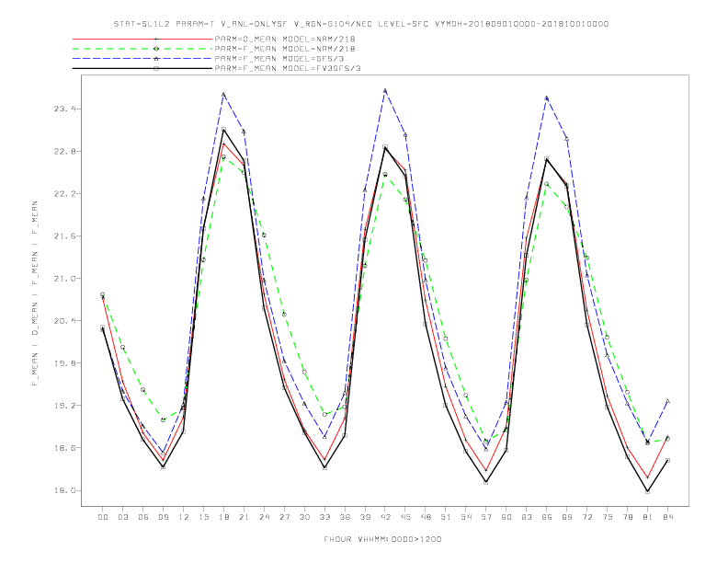Screen dimensions: 728x563
Task: Click the y-axis label 21.0
Action: 64,278
